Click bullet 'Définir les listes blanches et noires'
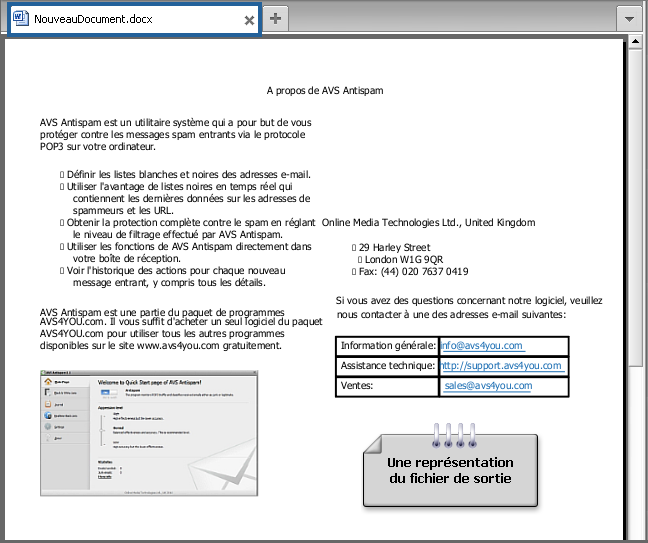This screenshot has height=543, width=648. (185, 174)
